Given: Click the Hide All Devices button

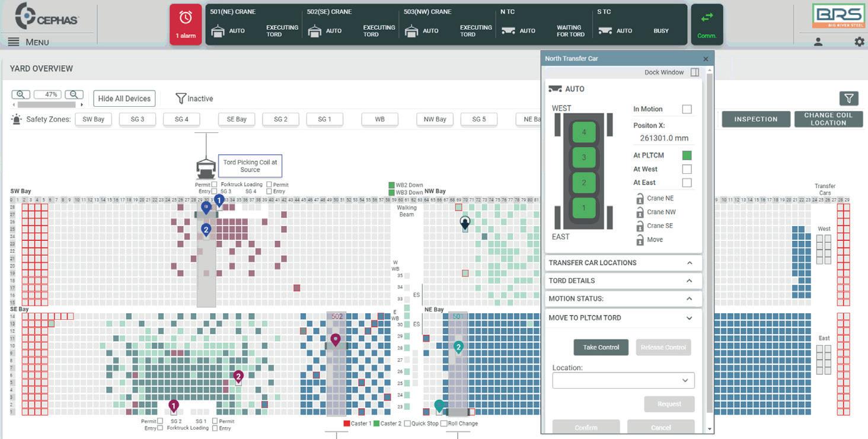Looking at the screenshot, I should pyautogui.click(x=125, y=98).
